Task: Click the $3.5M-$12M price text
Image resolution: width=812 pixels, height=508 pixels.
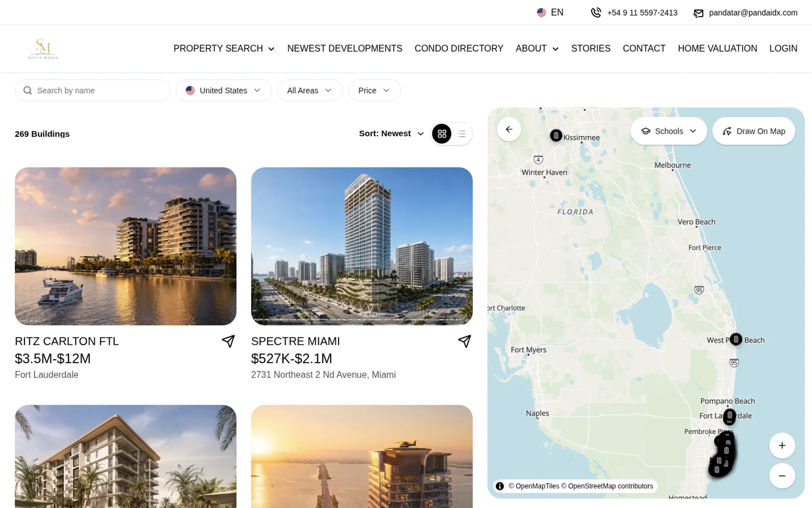Action: [53, 359]
